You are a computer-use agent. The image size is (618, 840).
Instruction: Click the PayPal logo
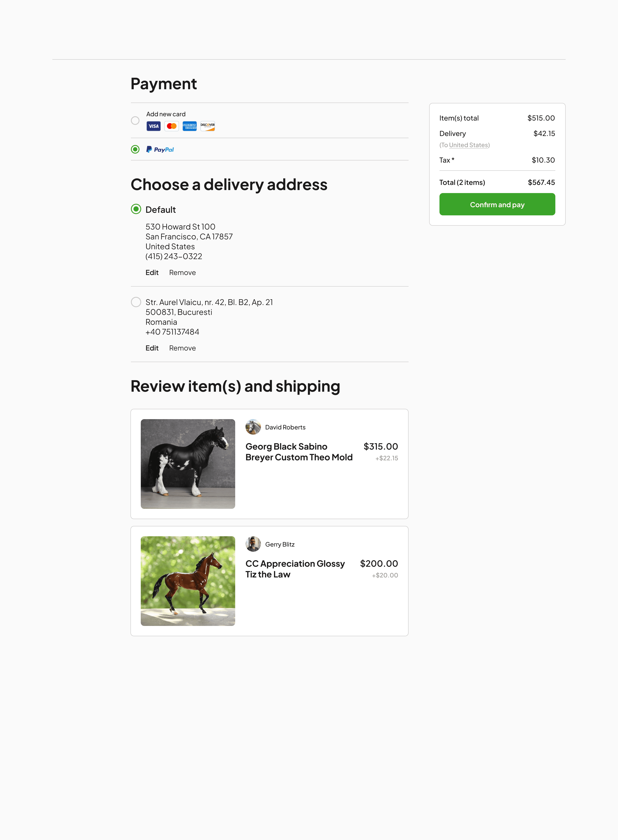tap(160, 150)
